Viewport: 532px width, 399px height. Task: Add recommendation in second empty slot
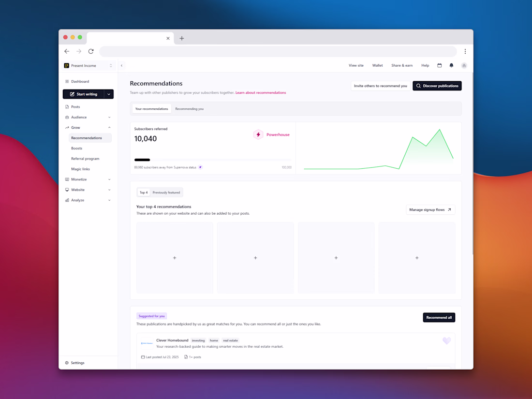(255, 258)
